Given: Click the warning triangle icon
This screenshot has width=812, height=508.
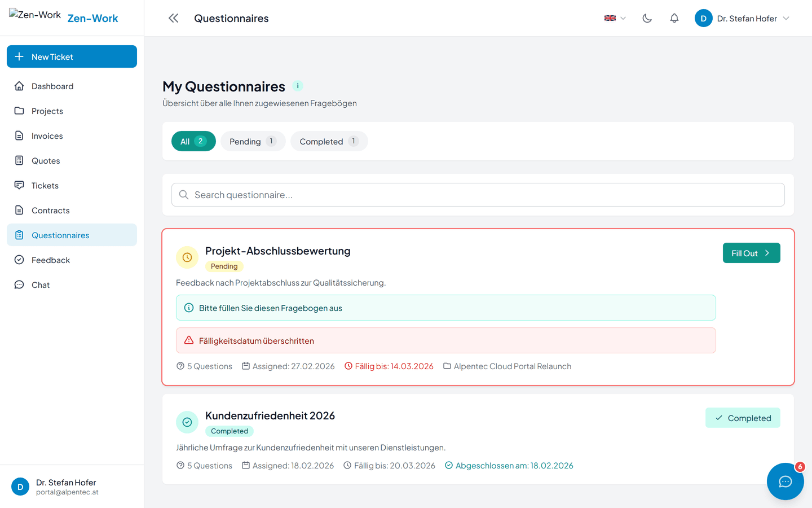Looking at the screenshot, I should tap(189, 340).
